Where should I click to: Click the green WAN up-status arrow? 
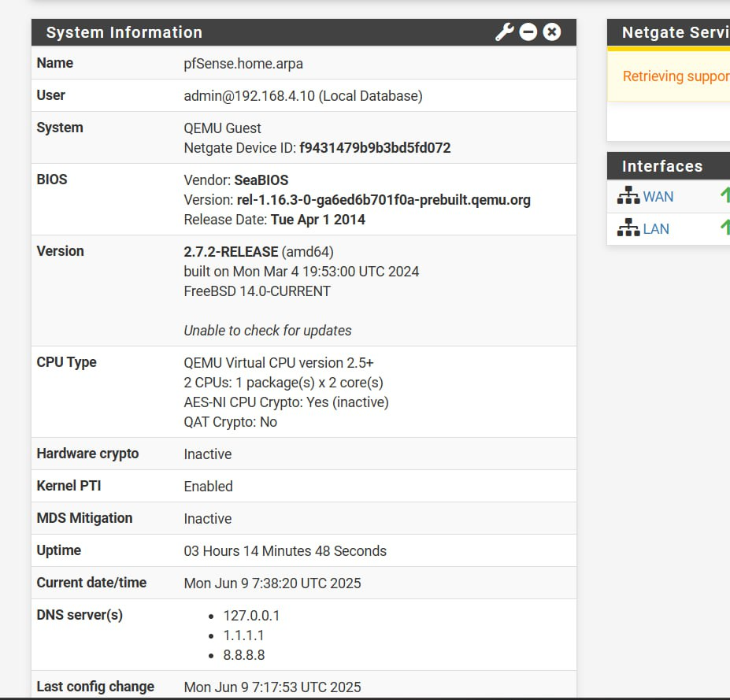724,196
